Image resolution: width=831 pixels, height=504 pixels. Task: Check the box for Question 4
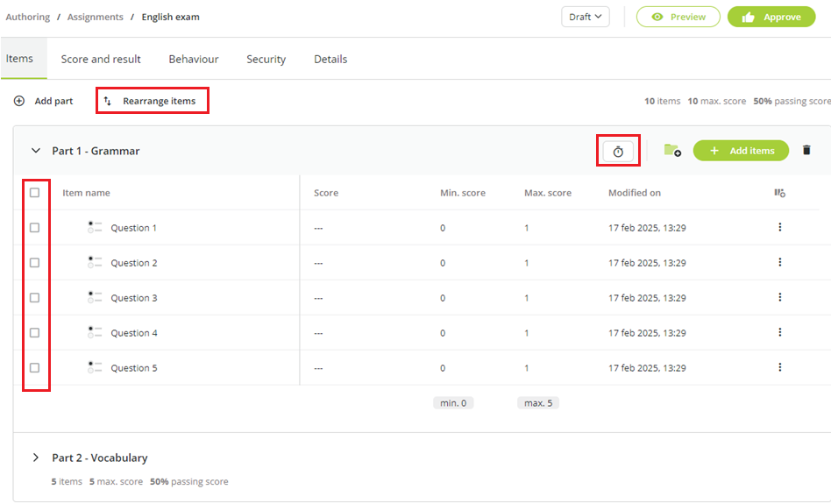coord(34,333)
